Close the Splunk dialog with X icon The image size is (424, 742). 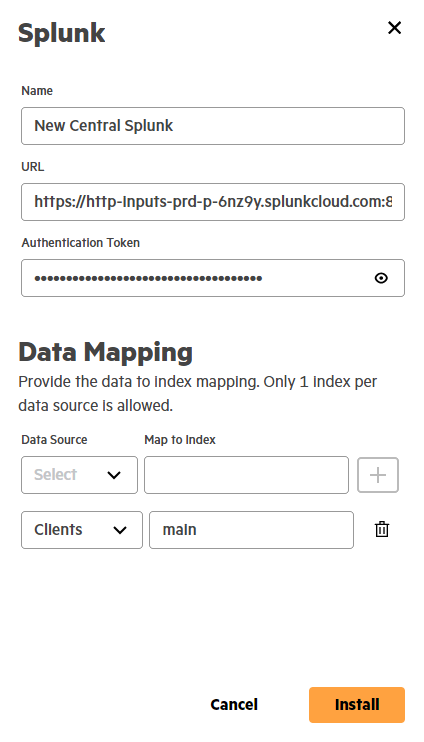pos(394,28)
